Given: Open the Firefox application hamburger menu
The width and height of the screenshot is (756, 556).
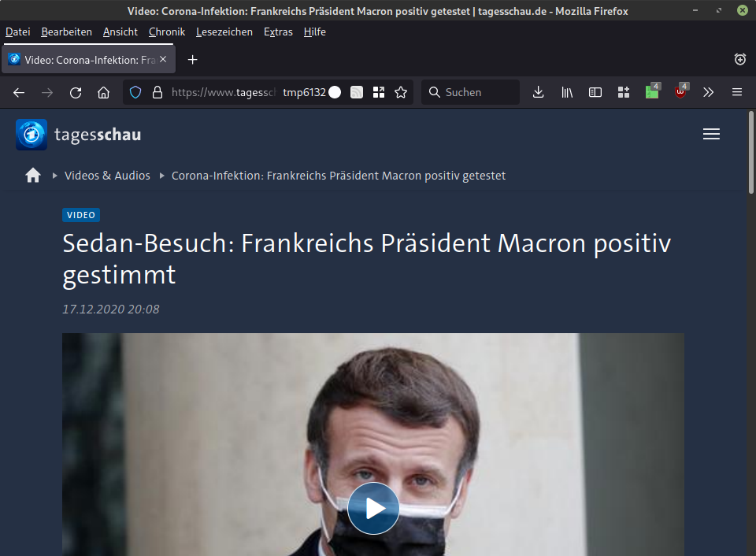Looking at the screenshot, I should (737, 92).
